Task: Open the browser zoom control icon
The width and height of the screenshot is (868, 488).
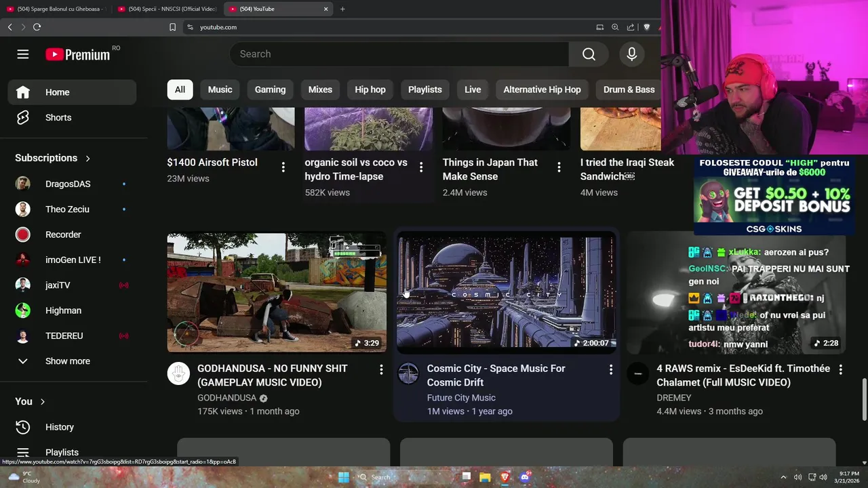Action: point(615,27)
